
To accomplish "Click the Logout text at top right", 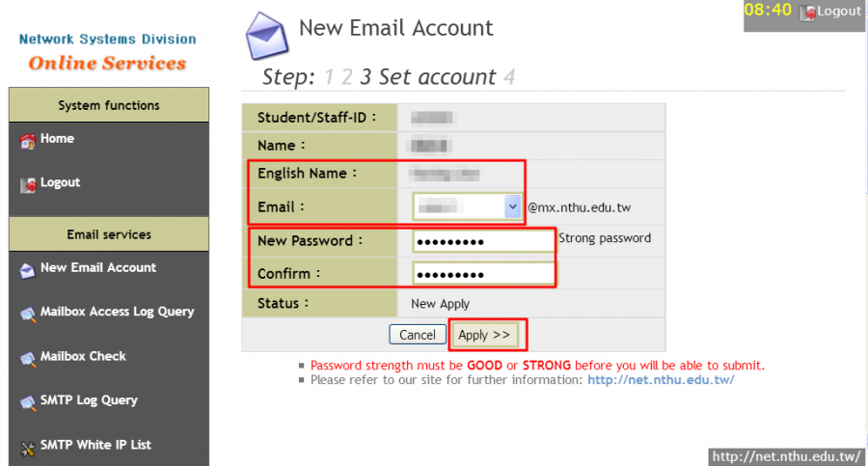I will pyautogui.click(x=839, y=12).
